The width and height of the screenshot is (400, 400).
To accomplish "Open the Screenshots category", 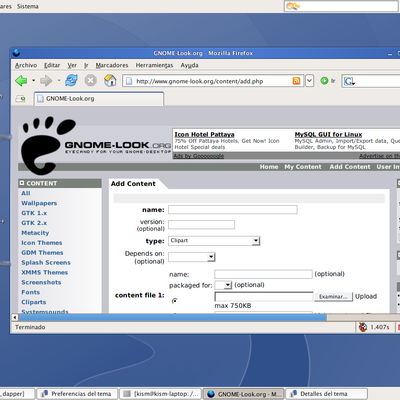I will (x=41, y=282).
